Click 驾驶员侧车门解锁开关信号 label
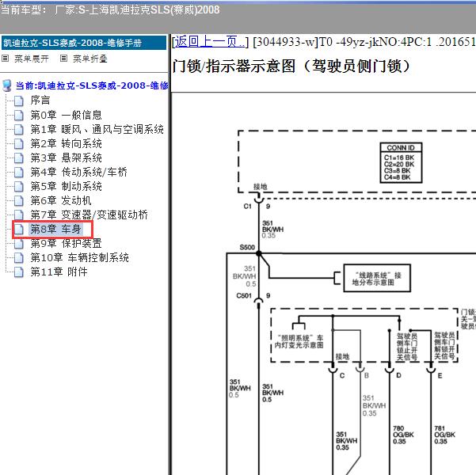This screenshot has width=476, height=475. tap(444, 346)
